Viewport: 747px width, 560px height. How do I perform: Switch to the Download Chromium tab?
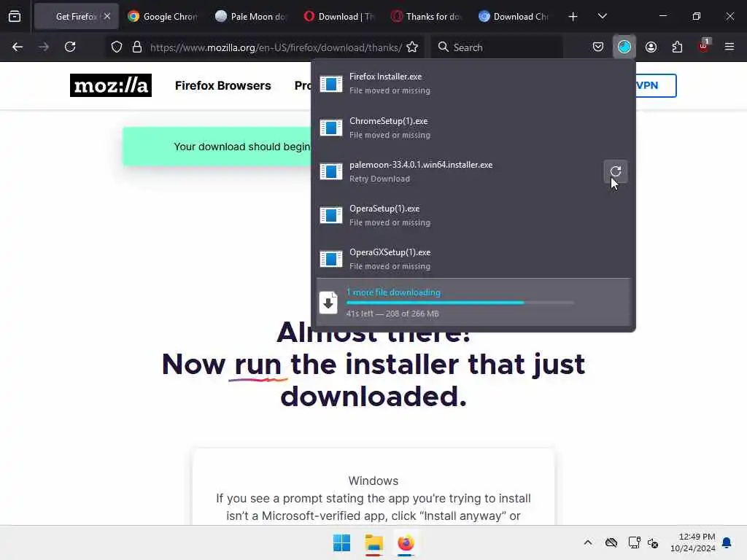[x=514, y=16]
